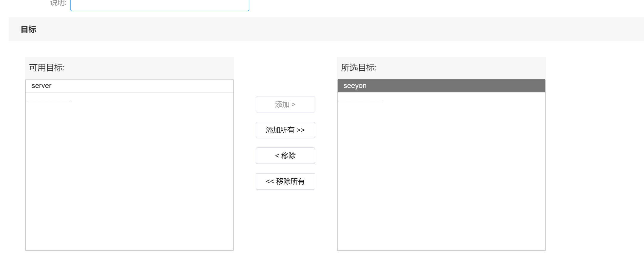Click the 可用目标 panel label
The height and width of the screenshot is (278, 644).
[x=47, y=68]
